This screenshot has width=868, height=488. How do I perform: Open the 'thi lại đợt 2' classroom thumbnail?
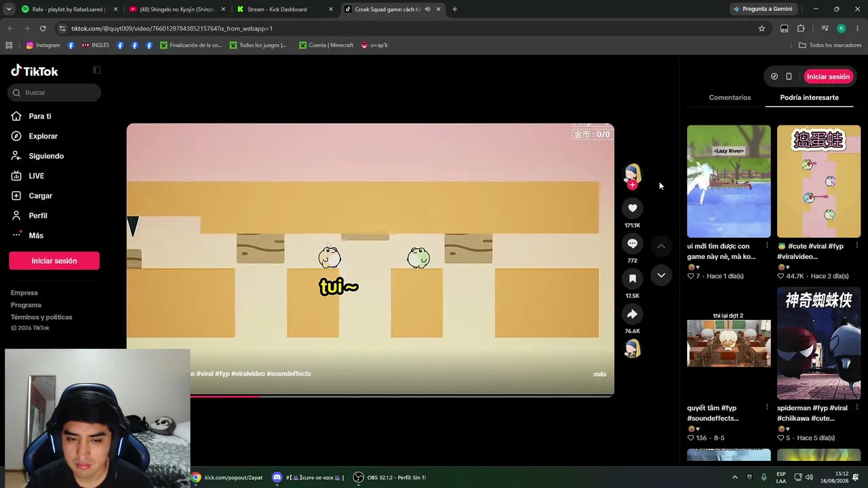coord(729,344)
